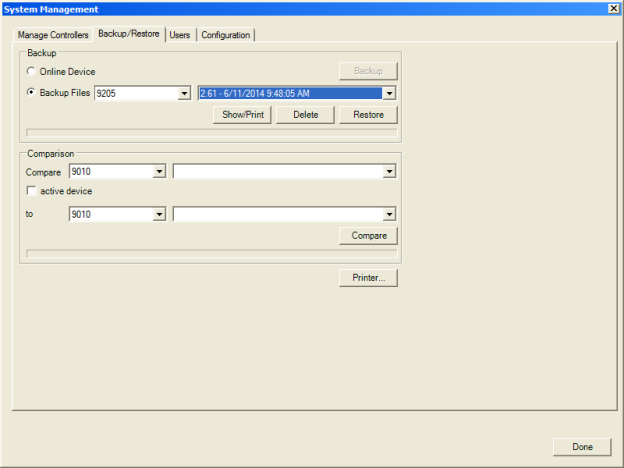Click the Show/Print button
Image resolution: width=624 pixels, height=468 pixels.
point(243,115)
